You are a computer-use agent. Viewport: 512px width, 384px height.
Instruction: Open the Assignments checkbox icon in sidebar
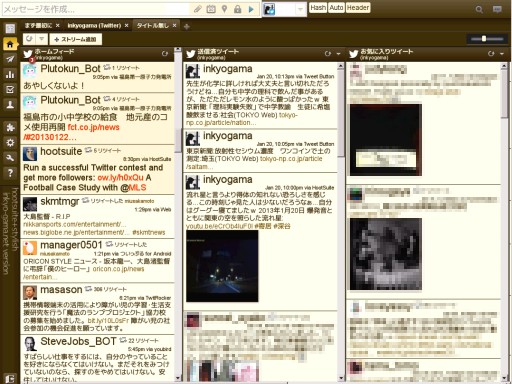coord(10,89)
